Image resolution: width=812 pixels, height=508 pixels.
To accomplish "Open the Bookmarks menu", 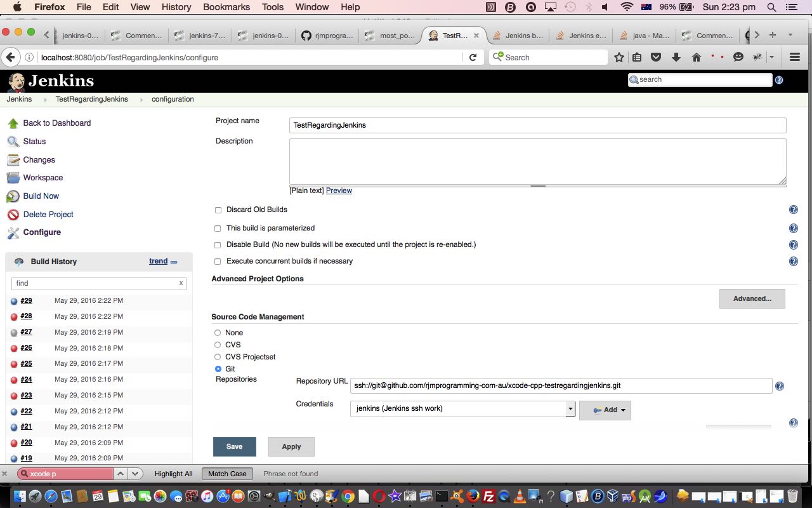I will point(226,7).
